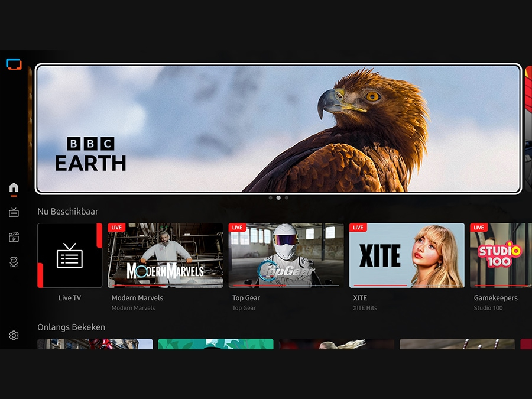Click the Gamekeepers title text
532x399 pixels.
click(x=495, y=298)
